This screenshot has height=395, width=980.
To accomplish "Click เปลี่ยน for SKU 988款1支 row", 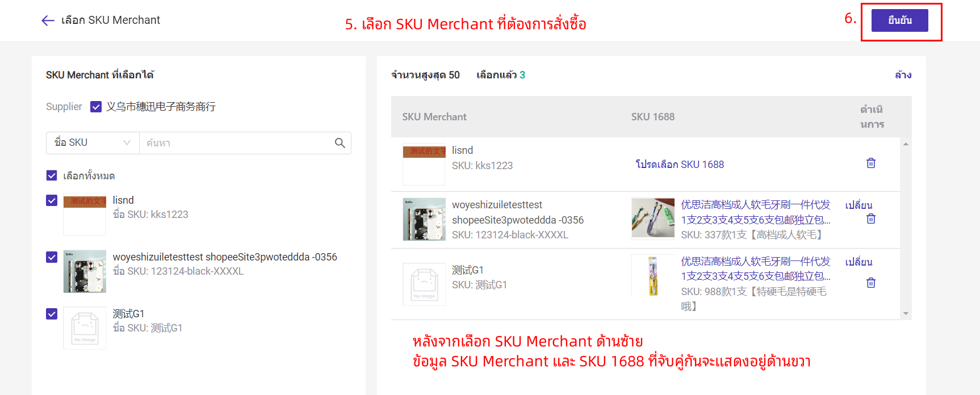I will tap(858, 262).
